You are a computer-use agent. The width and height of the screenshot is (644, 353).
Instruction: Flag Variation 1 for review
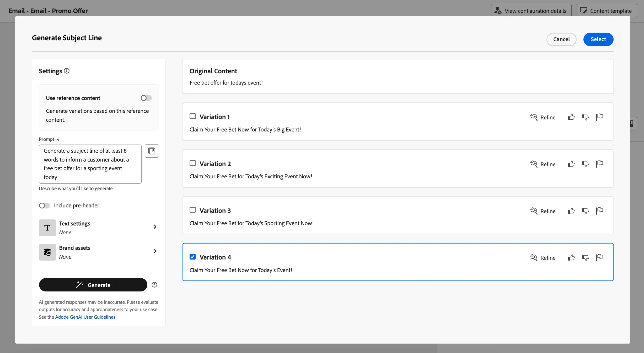599,117
